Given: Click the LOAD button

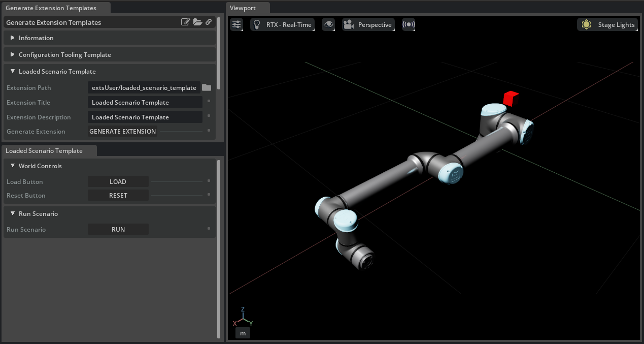Looking at the screenshot, I should pyautogui.click(x=118, y=182).
